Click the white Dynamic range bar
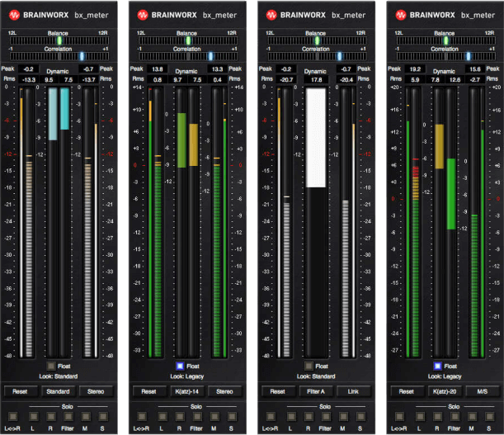The image size is (504, 435). pyautogui.click(x=316, y=138)
